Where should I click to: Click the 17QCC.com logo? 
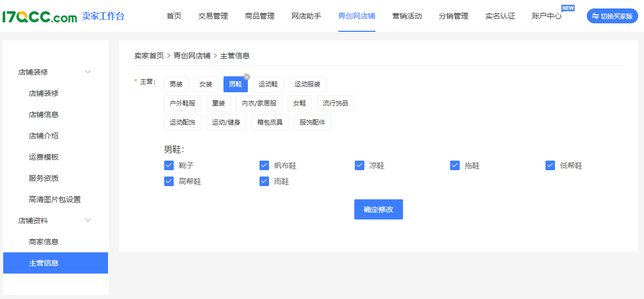pos(40,16)
